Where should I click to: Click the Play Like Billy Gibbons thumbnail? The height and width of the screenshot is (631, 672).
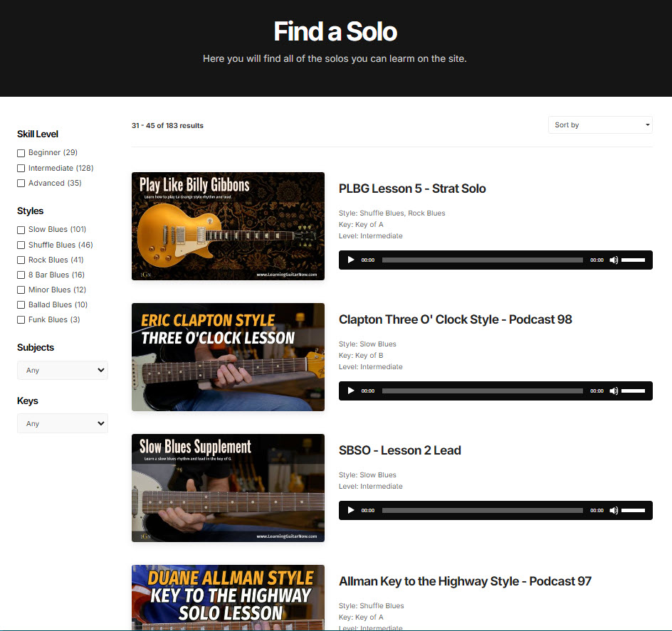tap(228, 226)
